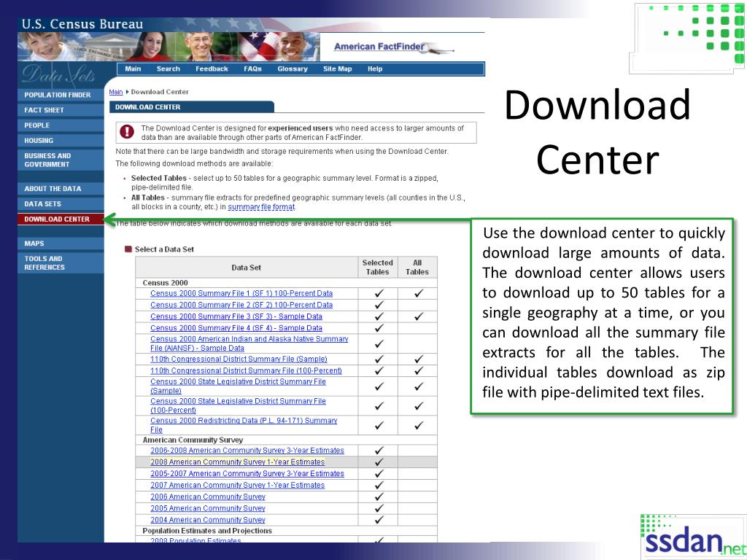Select People in the sidebar

61,125
